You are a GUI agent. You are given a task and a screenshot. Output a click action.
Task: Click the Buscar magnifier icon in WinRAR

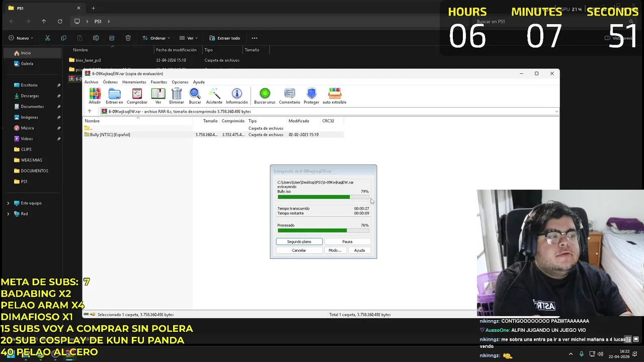click(195, 96)
